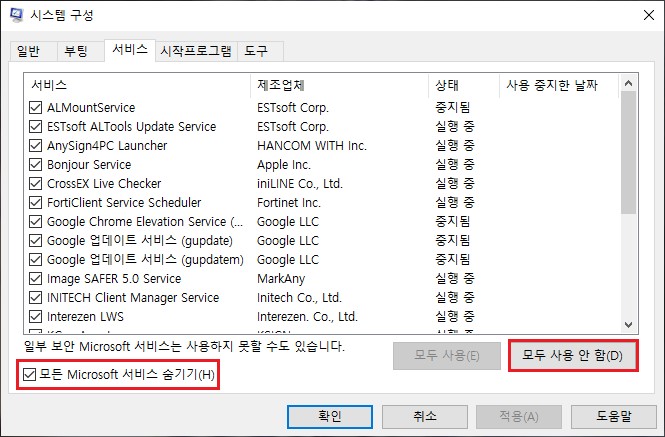Select the Image SAFER 5.0 Service name
Image resolution: width=665 pixels, height=437 pixels.
(114, 279)
